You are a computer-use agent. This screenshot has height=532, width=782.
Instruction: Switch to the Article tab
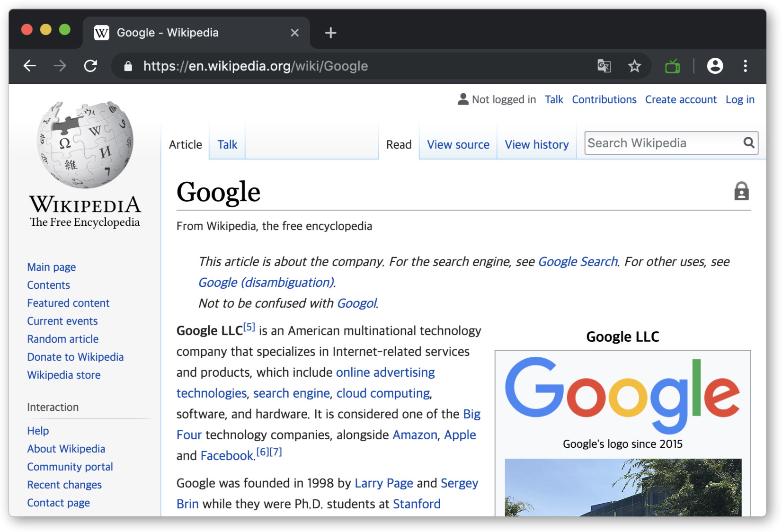tap(185, 144)
